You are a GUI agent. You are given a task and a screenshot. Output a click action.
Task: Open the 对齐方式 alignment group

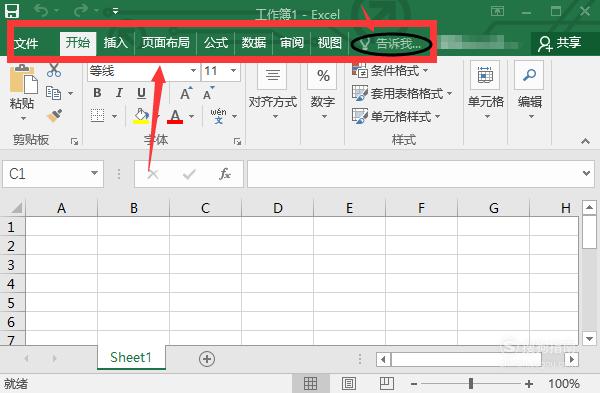tap(272, 92)
